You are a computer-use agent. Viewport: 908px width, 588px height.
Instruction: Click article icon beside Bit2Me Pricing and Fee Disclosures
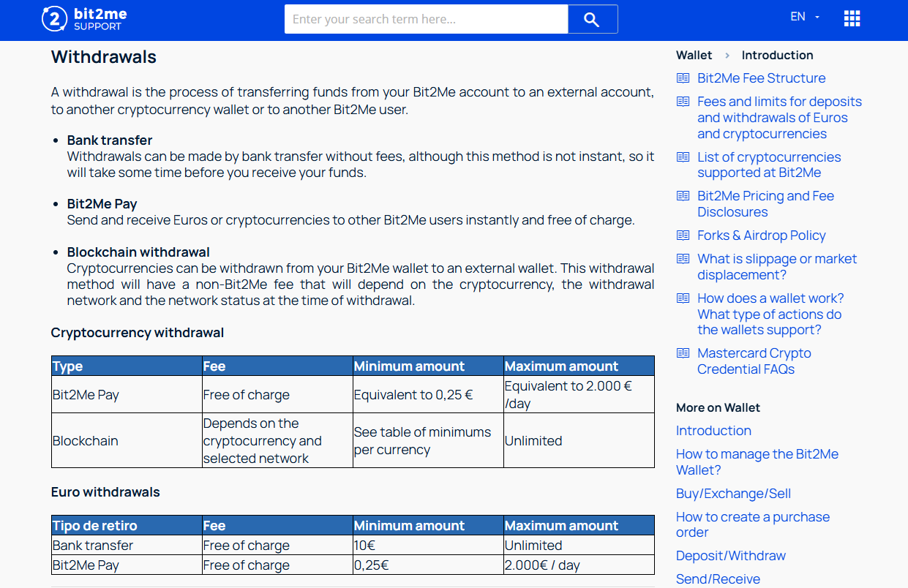click(x=683, y=196)
